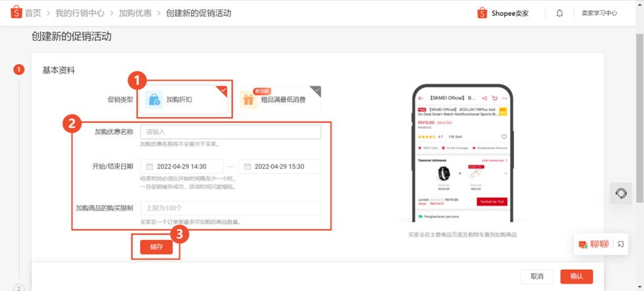644x291 pixels.
Task: Click the chat collapse icon beside 聊聊
Action: [621, 244]
